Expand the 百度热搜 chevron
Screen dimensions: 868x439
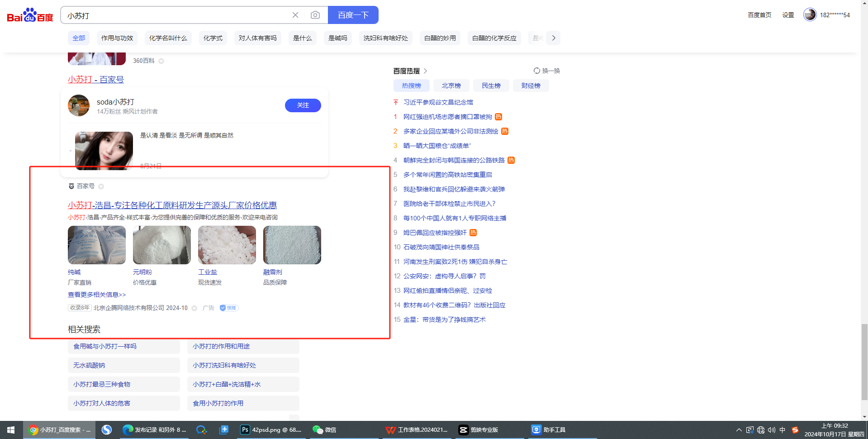425,71
